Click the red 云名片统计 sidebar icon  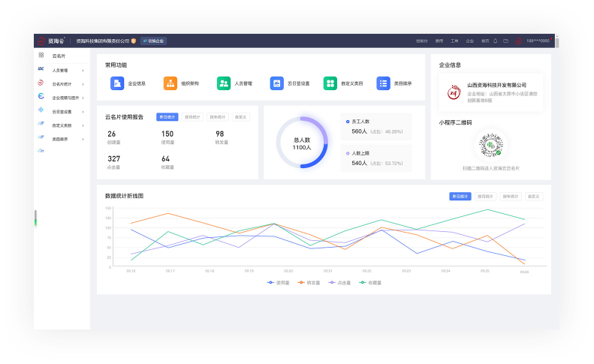click(41, 83)
